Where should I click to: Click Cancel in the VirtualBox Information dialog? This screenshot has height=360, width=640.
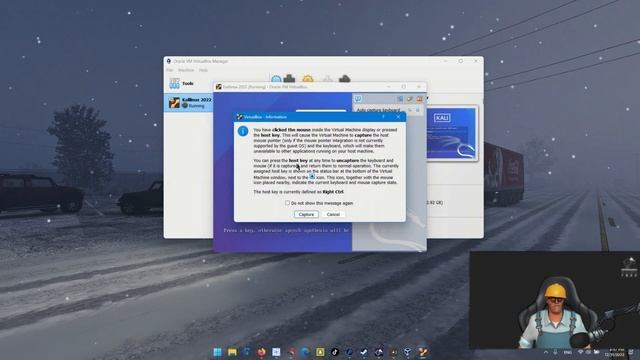click(333, 214)
